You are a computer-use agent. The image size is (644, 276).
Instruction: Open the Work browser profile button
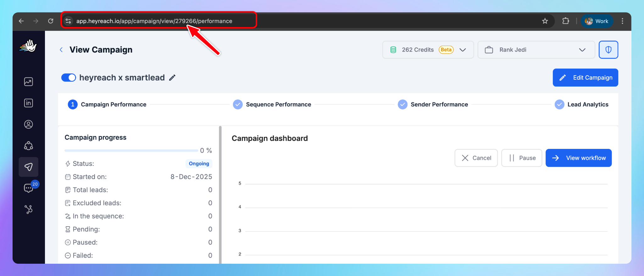pyautogui.click(x=597, y=21)
